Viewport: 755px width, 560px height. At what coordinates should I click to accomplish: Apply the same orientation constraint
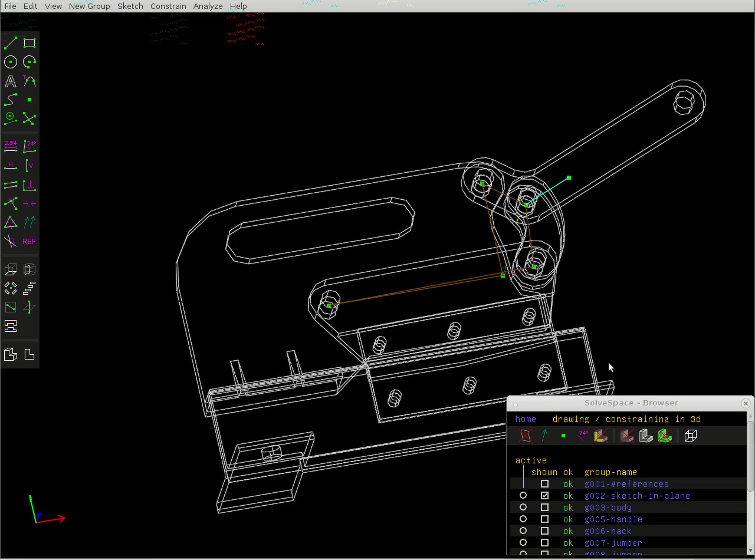30,222
